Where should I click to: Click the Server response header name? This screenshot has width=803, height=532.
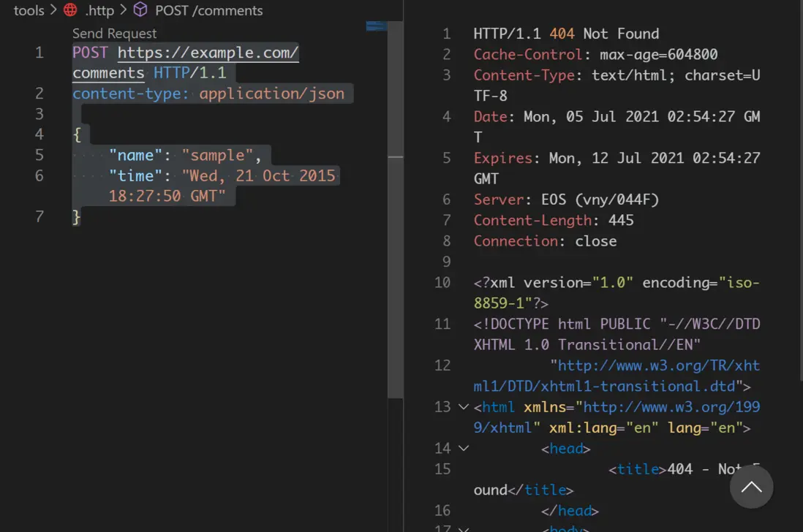pyautogui.click(x=499, y=200)
